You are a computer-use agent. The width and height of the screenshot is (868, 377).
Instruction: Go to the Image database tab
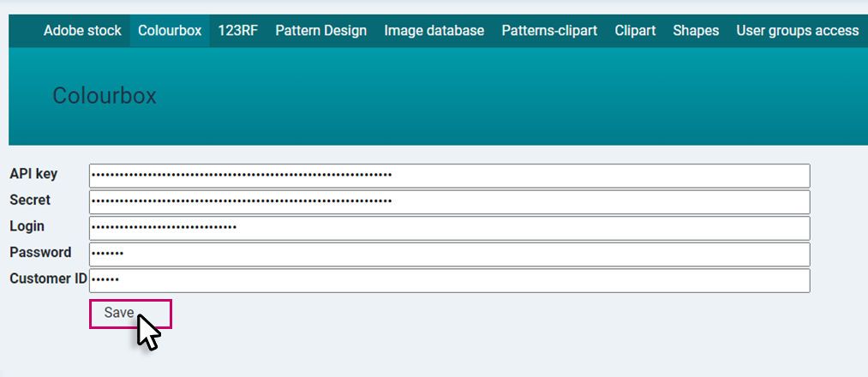[x=434, y=31]
